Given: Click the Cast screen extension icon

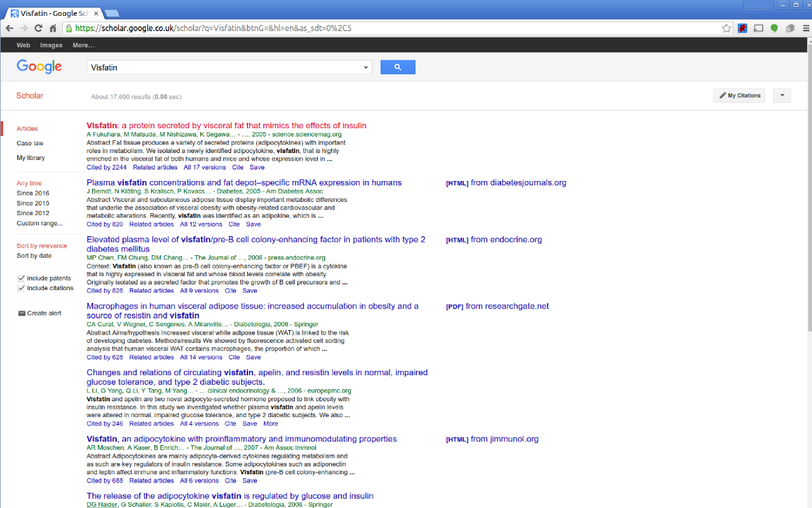Looking at the screenshot, I should (x=758, y=28).
